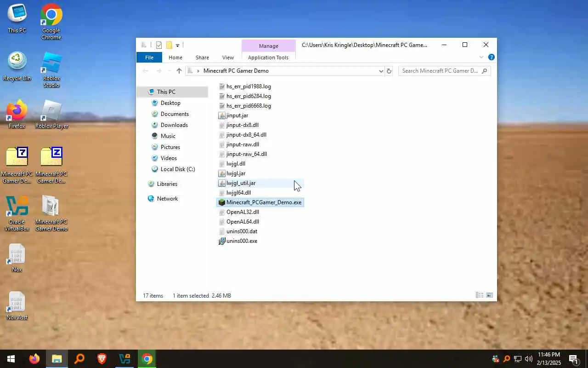Select Minecraft PC Gamer Demo zip archive
The height and width of the screenshot is (368, 588).
(51, 166)
